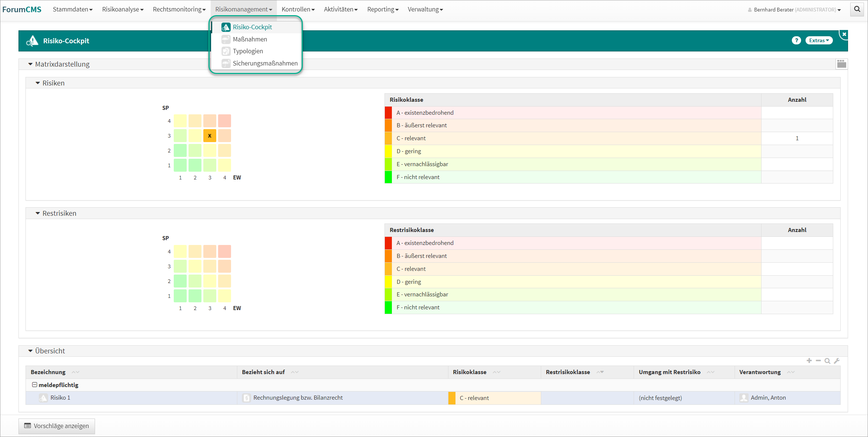Viewport: 868px width, 437px height.
Task: Click the wrench settings icon for table
Action: [x=837, y=360]
